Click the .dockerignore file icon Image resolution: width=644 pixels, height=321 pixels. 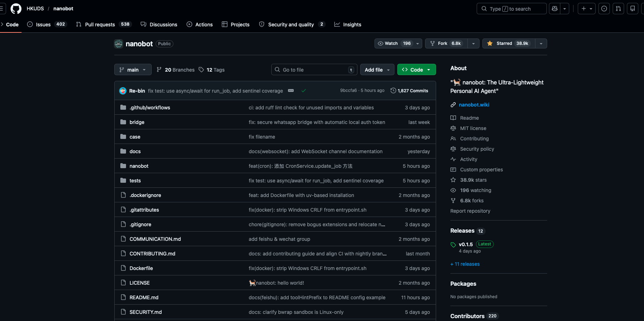click(123, 195)
